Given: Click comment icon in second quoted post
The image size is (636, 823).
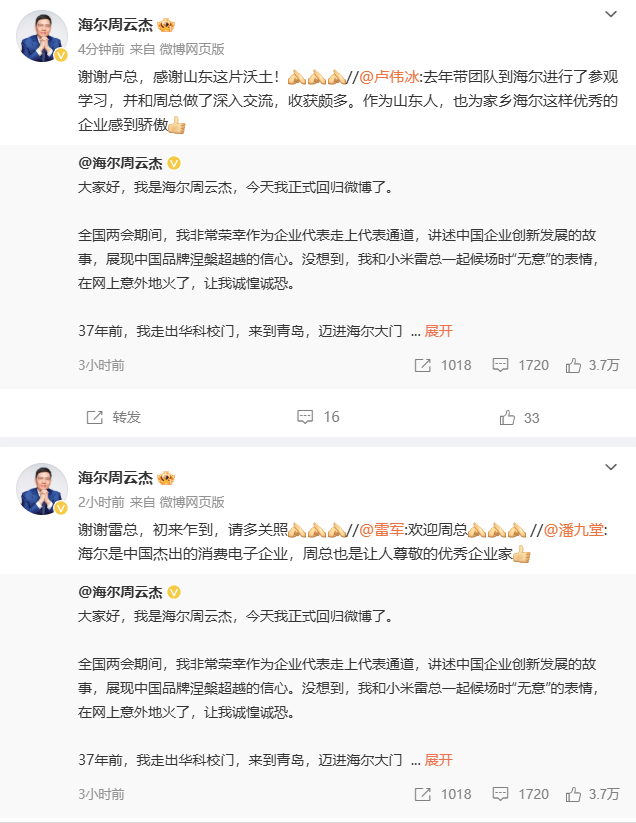Looking at the screenshot, I should (x=500, y=794).
